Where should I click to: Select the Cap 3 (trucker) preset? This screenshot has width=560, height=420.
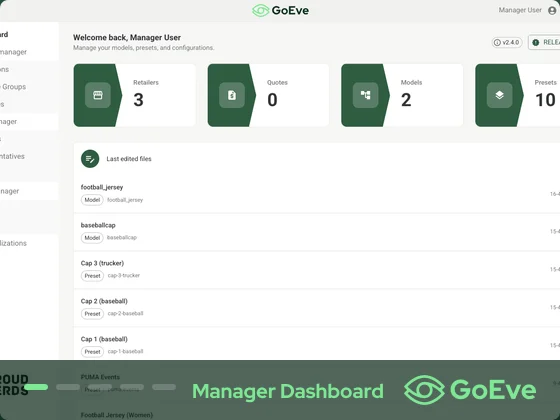317,270
